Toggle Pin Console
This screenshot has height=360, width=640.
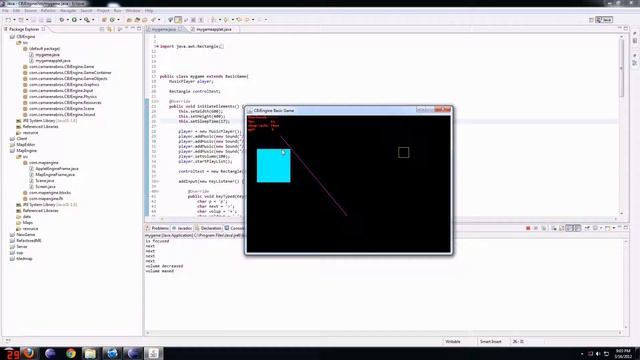[587, 228]
